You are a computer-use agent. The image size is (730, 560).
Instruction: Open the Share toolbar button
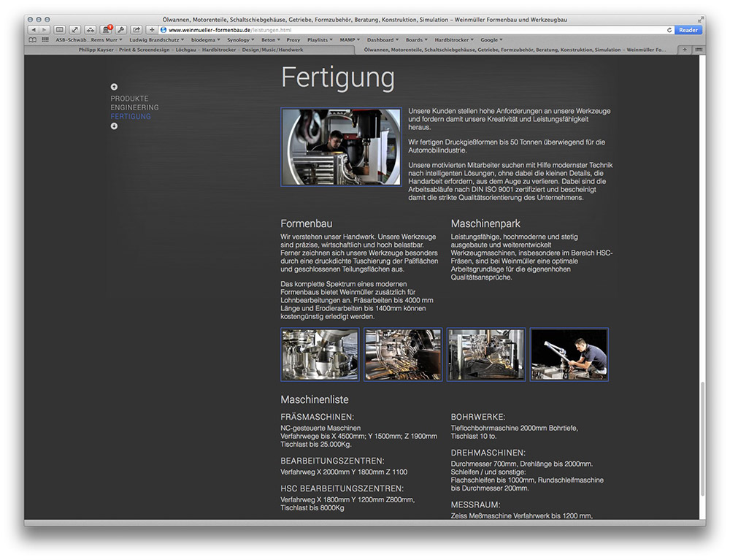pyautogui.click(x=137, y=30)
